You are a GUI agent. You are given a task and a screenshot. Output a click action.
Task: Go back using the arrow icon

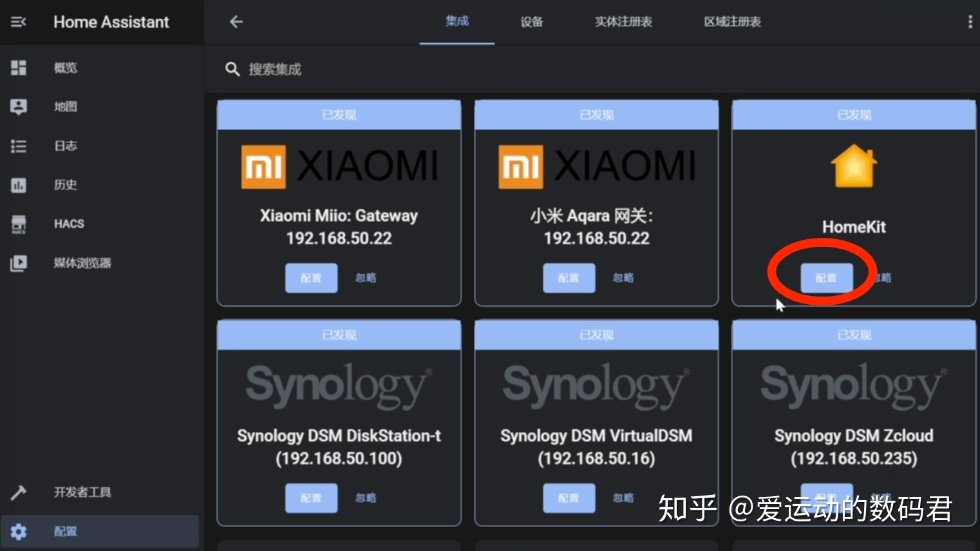(x=236, y=22)
